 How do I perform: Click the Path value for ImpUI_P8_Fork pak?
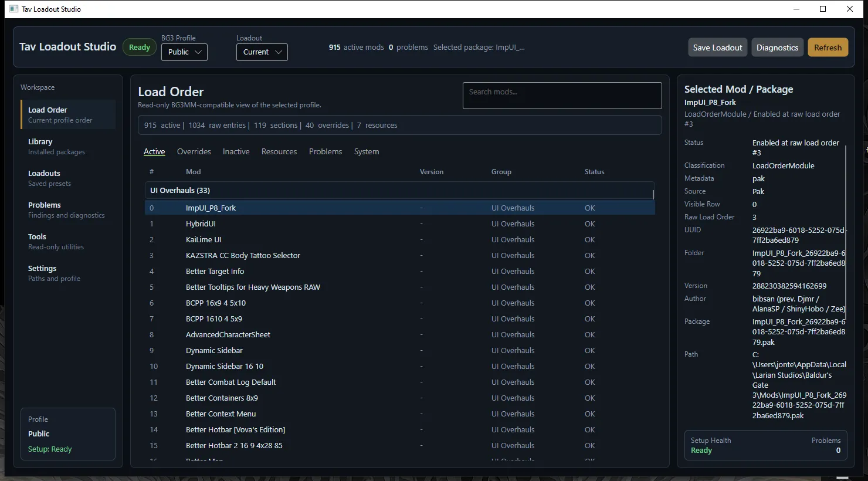click(799, 385)
